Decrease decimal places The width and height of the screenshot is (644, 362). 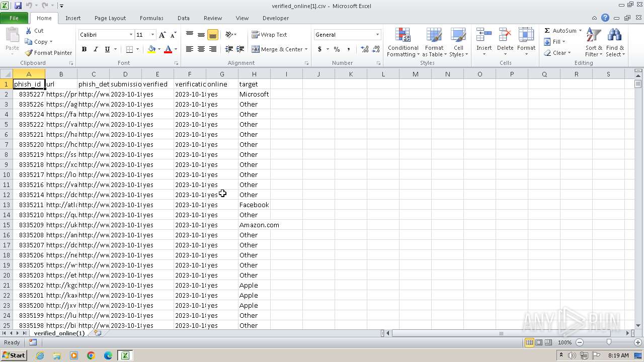coord(376,49)
